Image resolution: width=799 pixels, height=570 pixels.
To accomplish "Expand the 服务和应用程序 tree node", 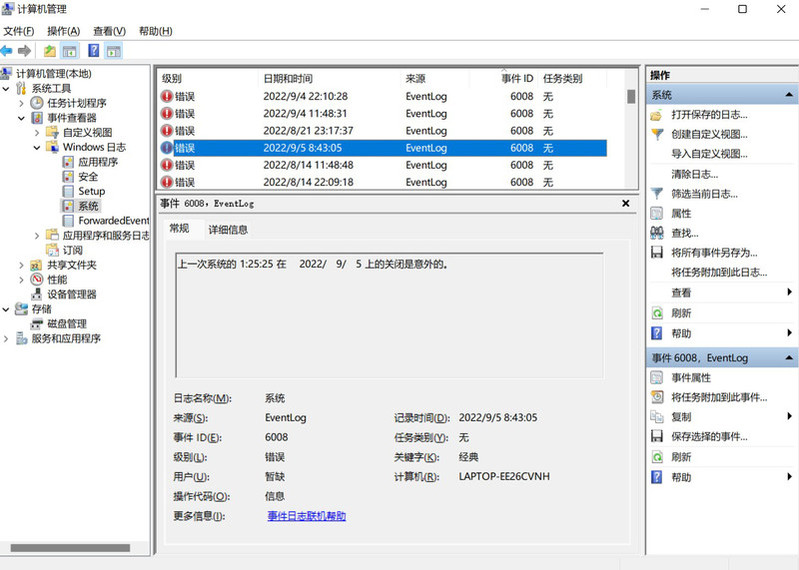I will pos(7,339).
